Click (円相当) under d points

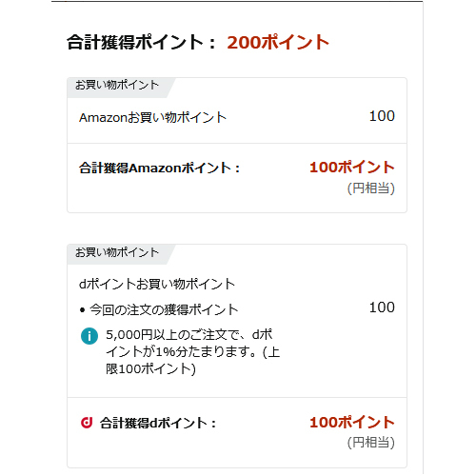(x=371, y=443)
